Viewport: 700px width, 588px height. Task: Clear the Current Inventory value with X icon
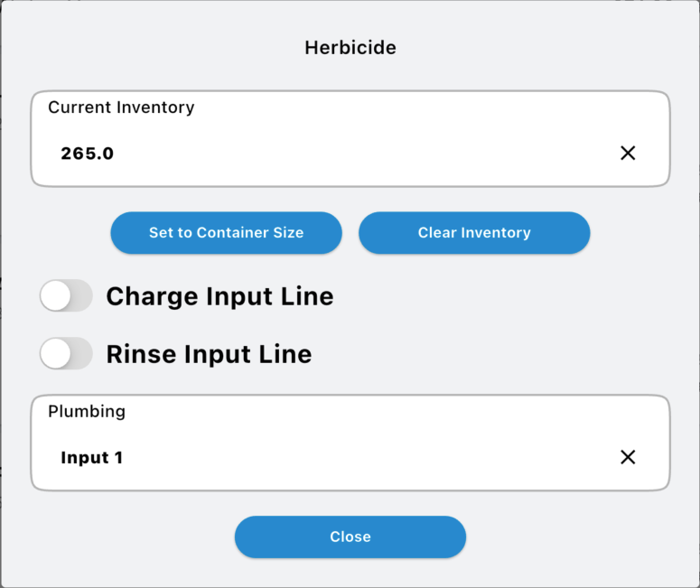[628, 154]
